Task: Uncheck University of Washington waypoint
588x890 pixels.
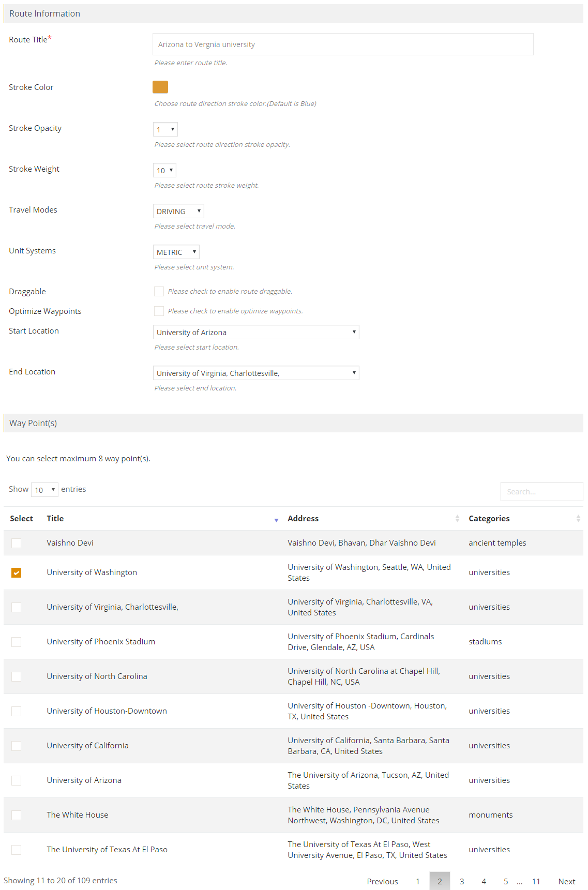Action: [x=17, y=572]
